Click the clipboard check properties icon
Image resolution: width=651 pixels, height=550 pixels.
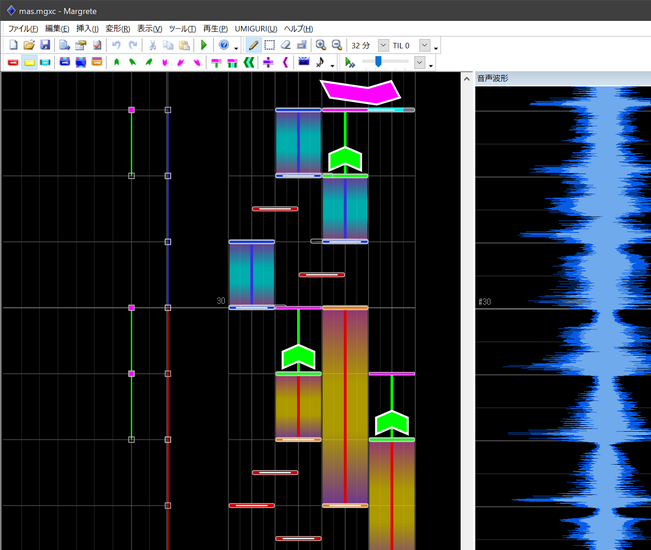[97, 45]
